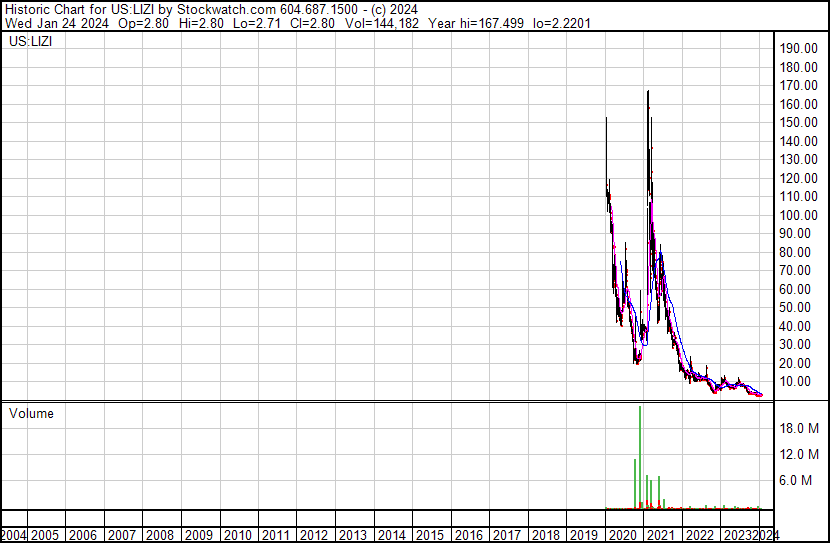Click the 100.00 price axis label

(x=801, y=215)
